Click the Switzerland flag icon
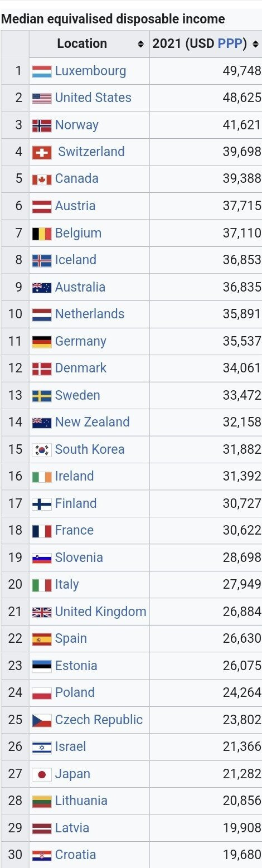The image size is (262, 868). [42, 152]
